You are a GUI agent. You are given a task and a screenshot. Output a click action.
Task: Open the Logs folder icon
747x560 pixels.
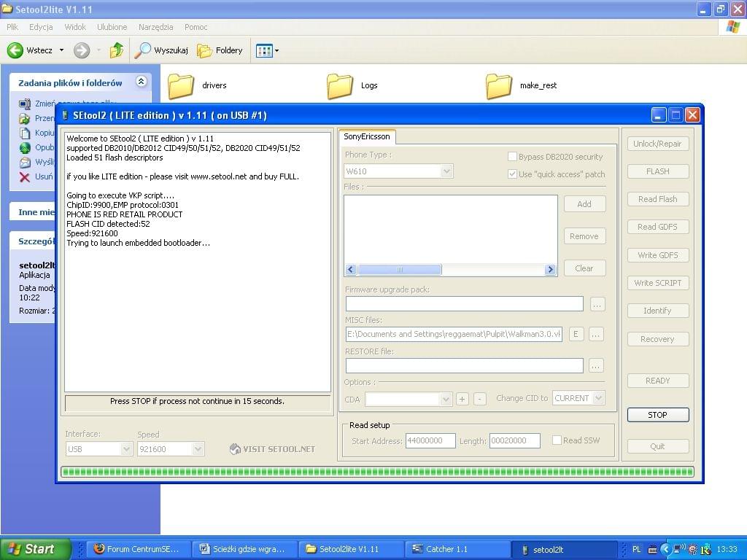pyautogui.click(x=340, y=86)
